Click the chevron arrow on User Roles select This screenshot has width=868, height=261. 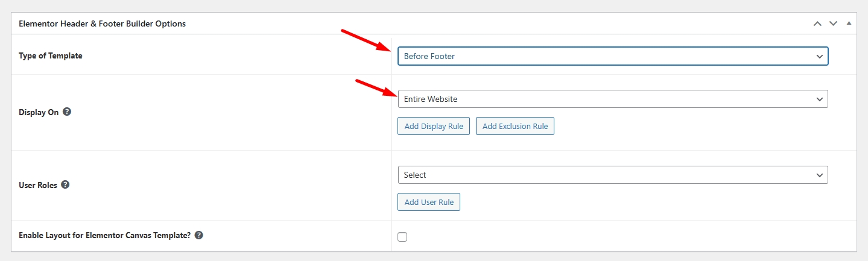819,175
